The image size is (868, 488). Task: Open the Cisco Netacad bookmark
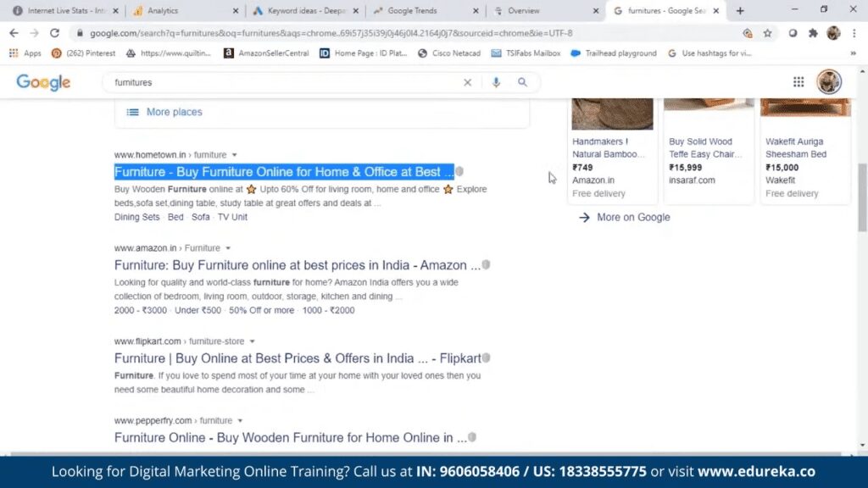pyautogui.click(x=449, y=53)
